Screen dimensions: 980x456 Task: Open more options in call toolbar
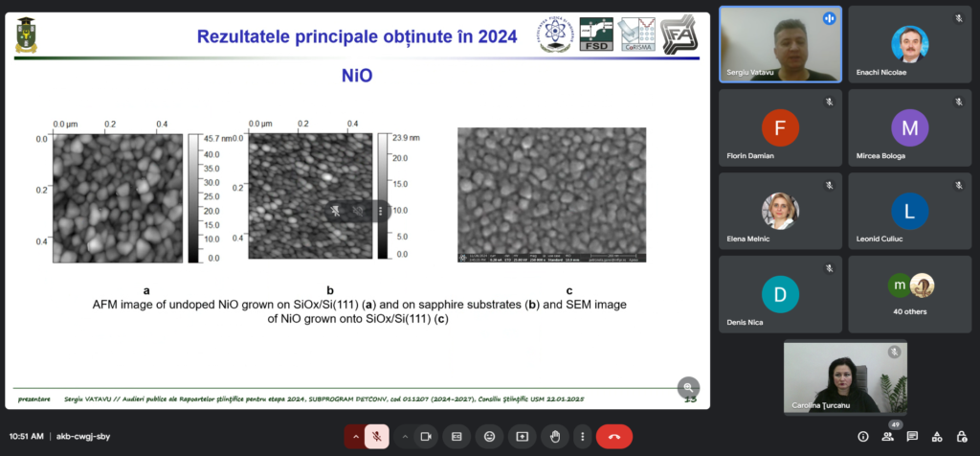(x=581, y=436)
